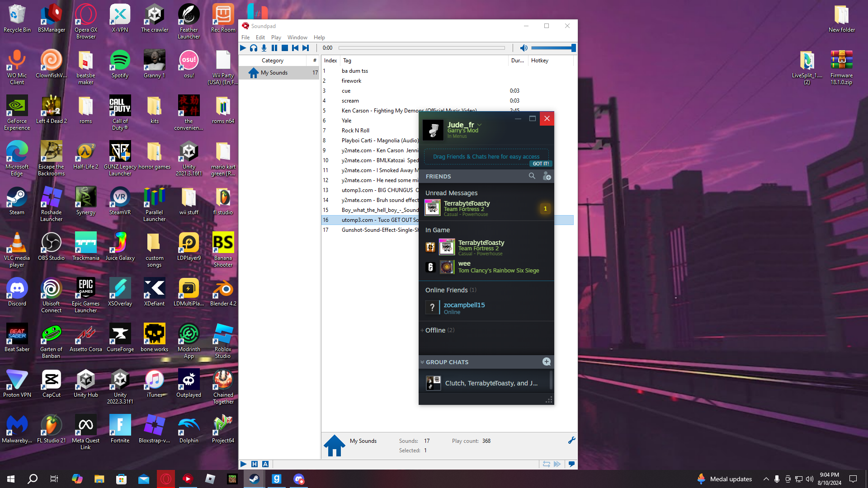This screenshot has width=868, height=488.
Task: Click the headphones playback icon in Soundpad
Action: (x=253, y=48)
